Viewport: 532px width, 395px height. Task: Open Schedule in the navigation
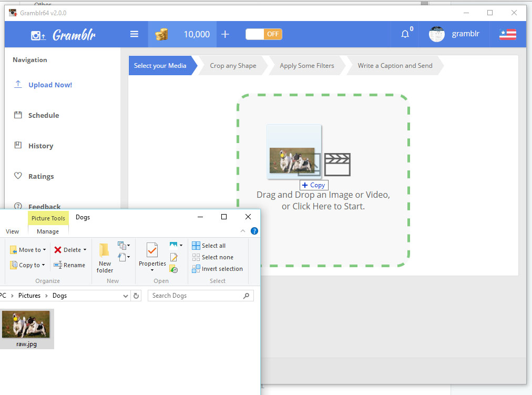click(44, 115)
